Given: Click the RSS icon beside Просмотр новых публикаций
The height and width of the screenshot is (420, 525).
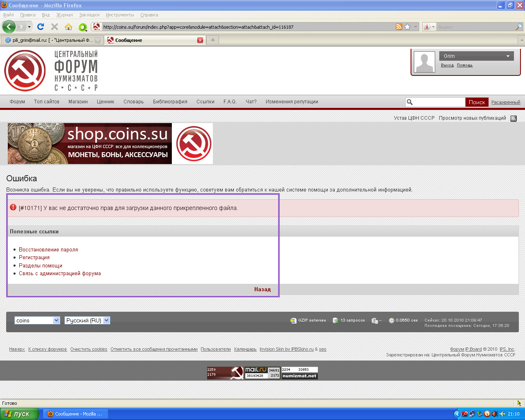Looking at the screenshot, I should tap(514, 118).
